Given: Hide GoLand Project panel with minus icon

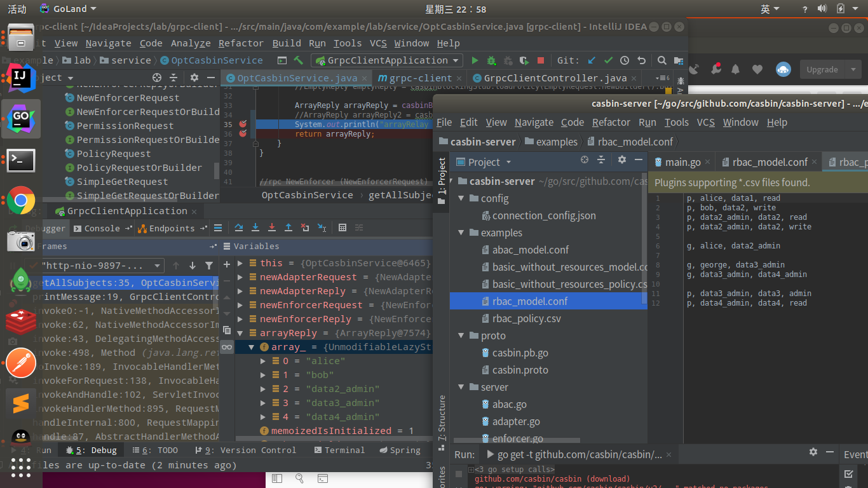Looking at the screenshot, I should [639, 160].
